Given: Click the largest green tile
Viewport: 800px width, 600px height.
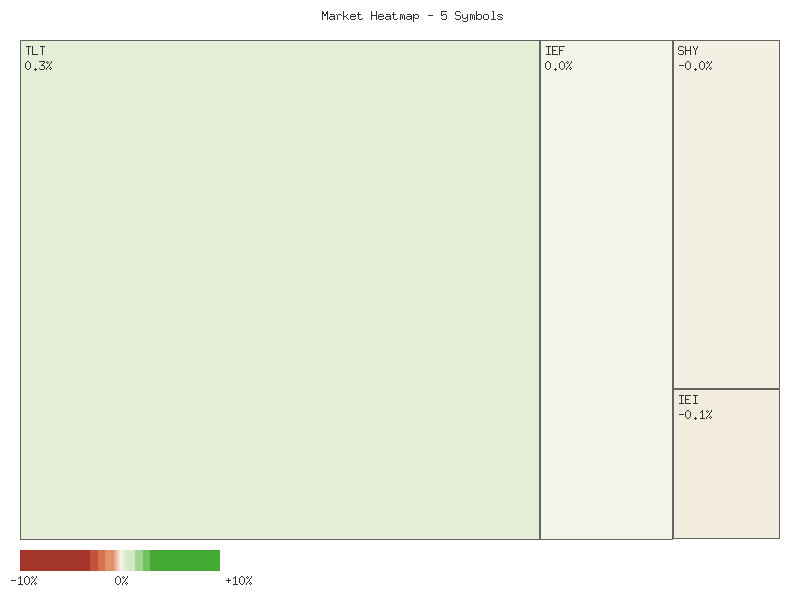Looking at the screenshot, I should (x=280, y=290).
